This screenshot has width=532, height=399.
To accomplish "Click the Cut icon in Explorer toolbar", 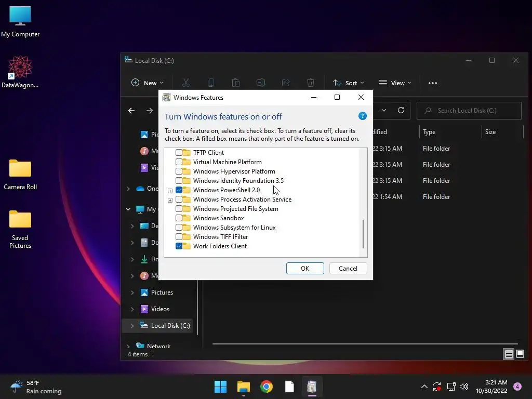I will [x=185, y=83].
